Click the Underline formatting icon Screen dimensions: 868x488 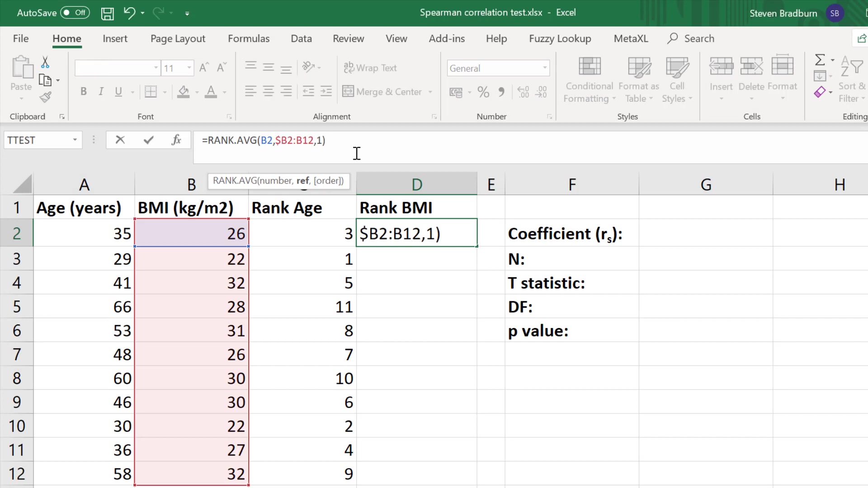coord(118,91)
